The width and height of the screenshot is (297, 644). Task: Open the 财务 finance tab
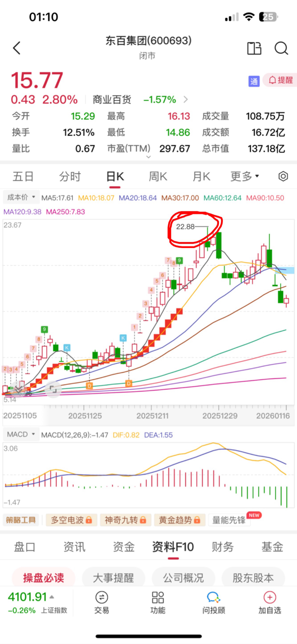223,547
